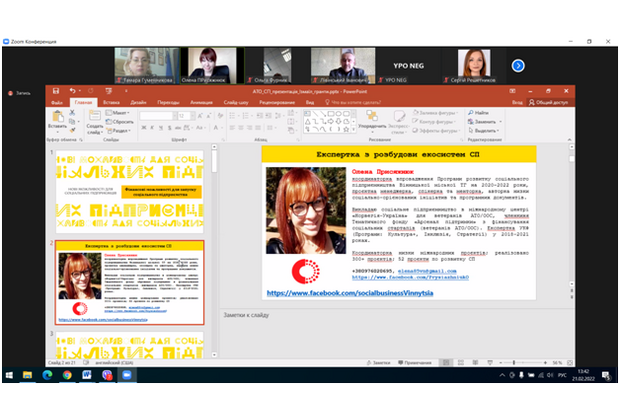Image resolution: width=620 pixels, height=420 pixels.
Task: Show next participants with blue arrow button
Action: coord(518,65)
